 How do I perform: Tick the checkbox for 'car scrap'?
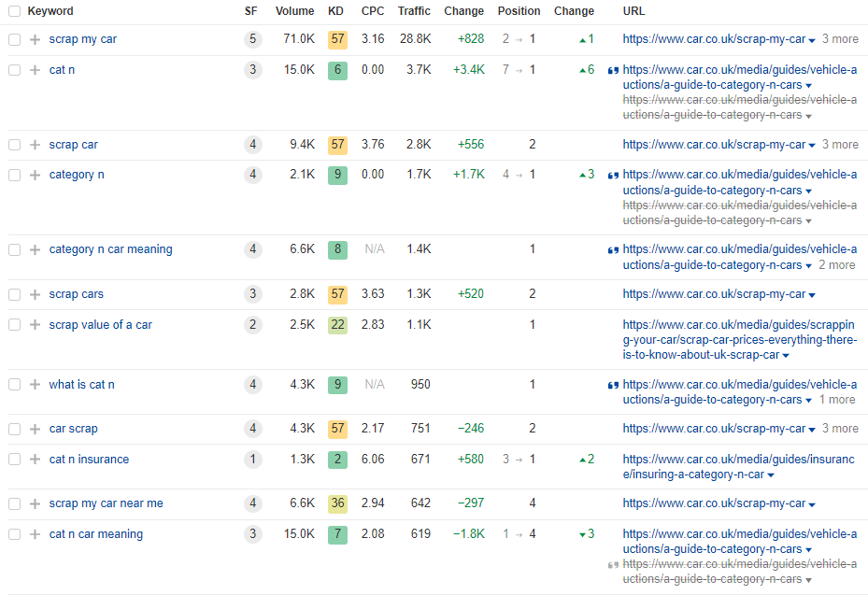coord(14,429)
